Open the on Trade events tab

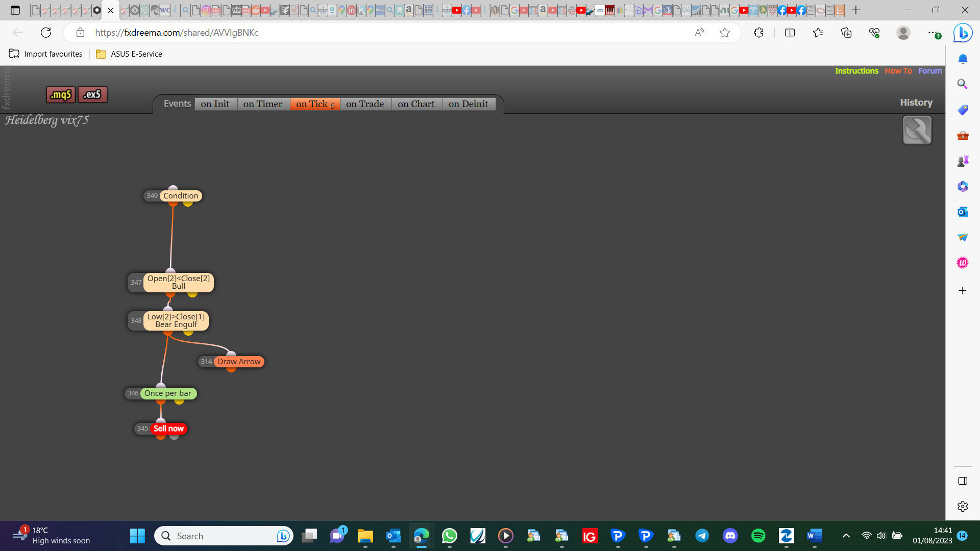click(365, 104)
